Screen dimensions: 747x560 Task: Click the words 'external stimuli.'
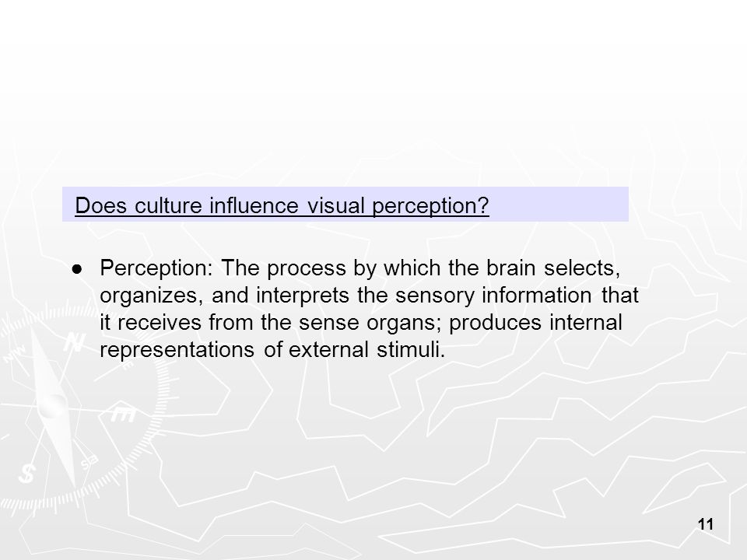click(x=366, y=349)
